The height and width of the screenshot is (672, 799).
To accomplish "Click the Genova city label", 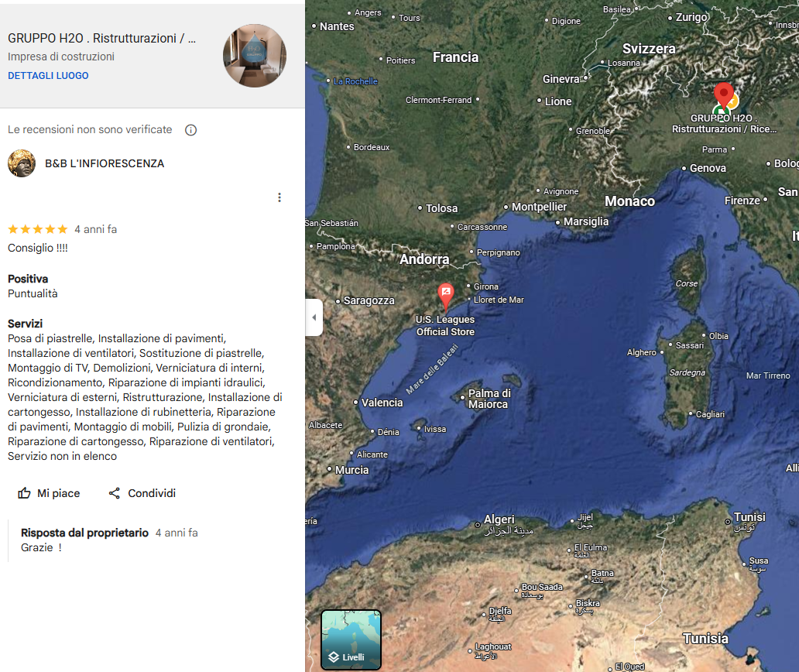I will coord(708,168).
